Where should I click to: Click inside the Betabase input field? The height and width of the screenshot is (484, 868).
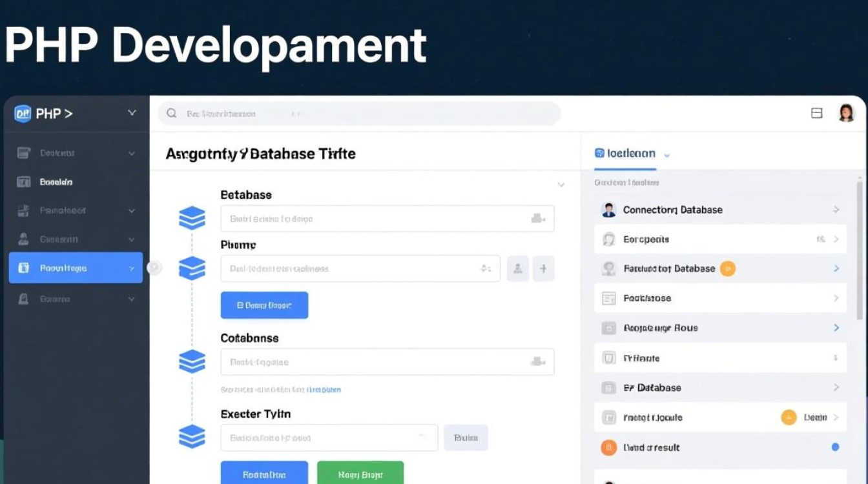[375, 219]
